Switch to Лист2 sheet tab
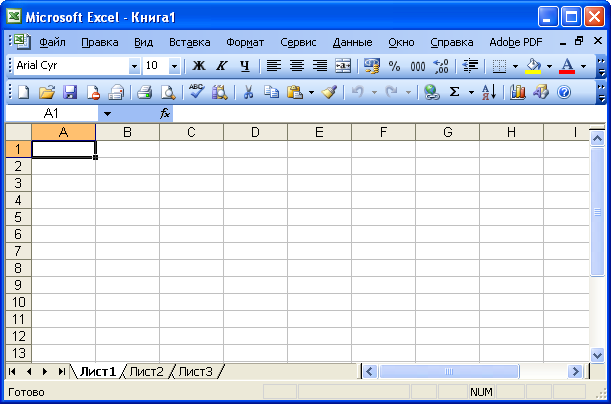 147,372
